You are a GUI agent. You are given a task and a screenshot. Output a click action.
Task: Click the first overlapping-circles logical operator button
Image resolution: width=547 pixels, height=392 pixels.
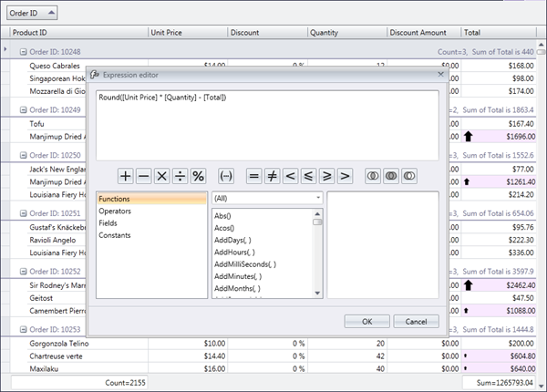pos(373,176)
